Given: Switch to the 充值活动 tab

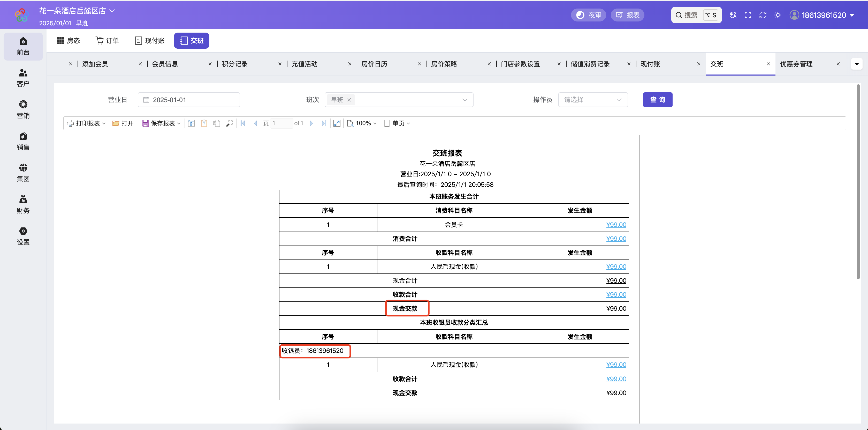Looking at the screenshot, I should pyautogui.click(x=304, y=64).
